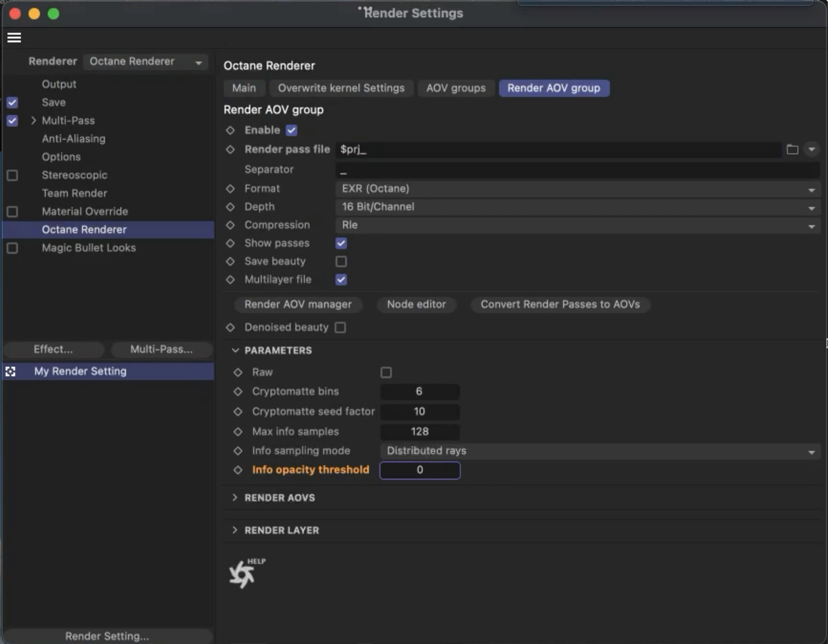
Task: Click keyframe diamond beside Cryptomatte bins
Action: tap(238, 391)
